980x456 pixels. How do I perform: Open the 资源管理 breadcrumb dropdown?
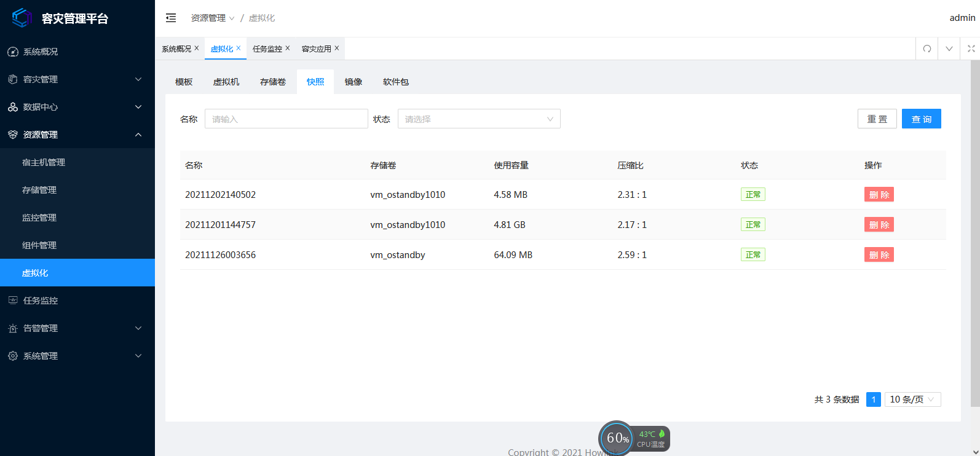click(x=213, y=18)
